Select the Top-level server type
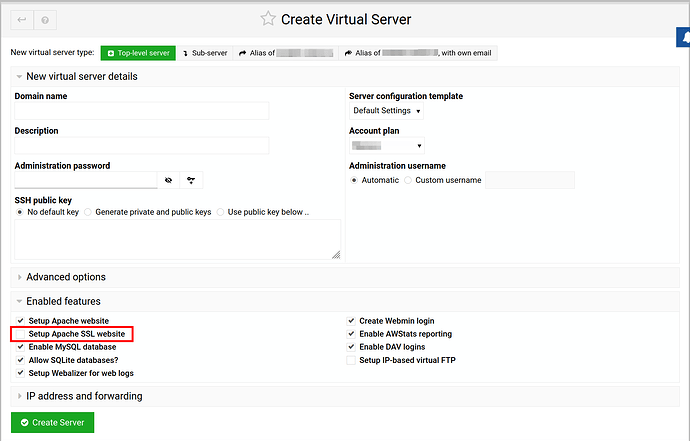The width and height of the screenshot is (690, 441). pyautogui.click(x=139, y=53)
